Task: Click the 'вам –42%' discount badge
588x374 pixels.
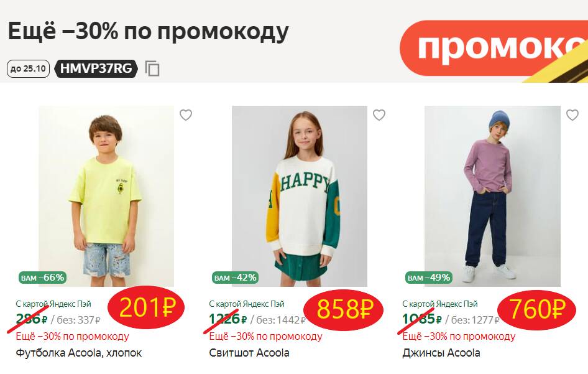Action: pyautogui.click(x=235, y=278)
